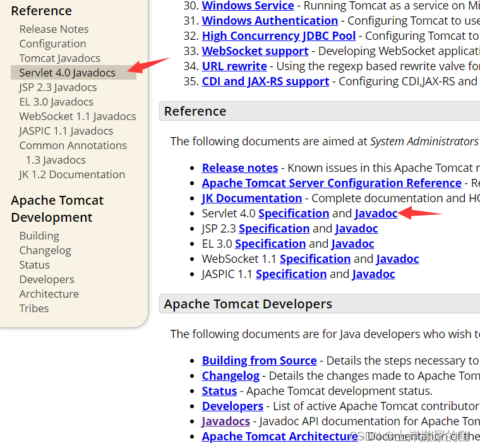Open the JK Documentation link

point(251,198)
